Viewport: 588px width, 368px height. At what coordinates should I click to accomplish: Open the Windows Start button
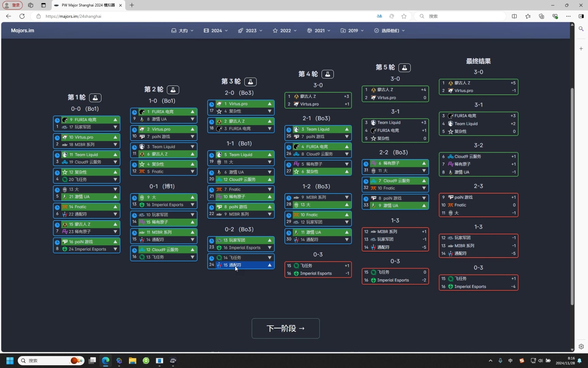coord(10,361)
